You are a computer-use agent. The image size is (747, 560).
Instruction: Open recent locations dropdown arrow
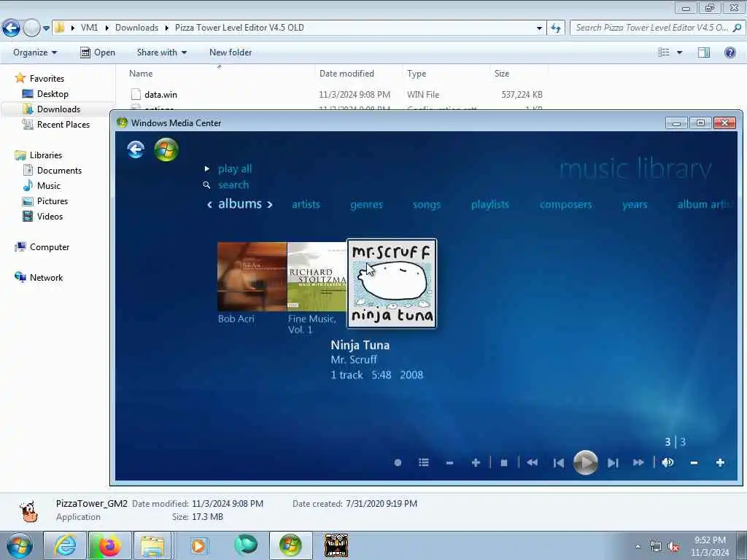pos(46,28)
